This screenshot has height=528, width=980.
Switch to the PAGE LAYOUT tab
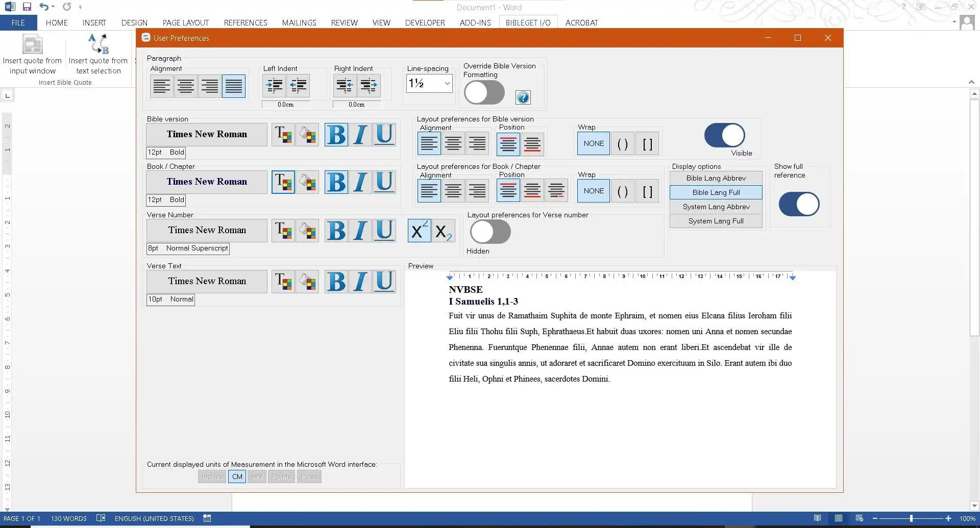click(185, 23)
